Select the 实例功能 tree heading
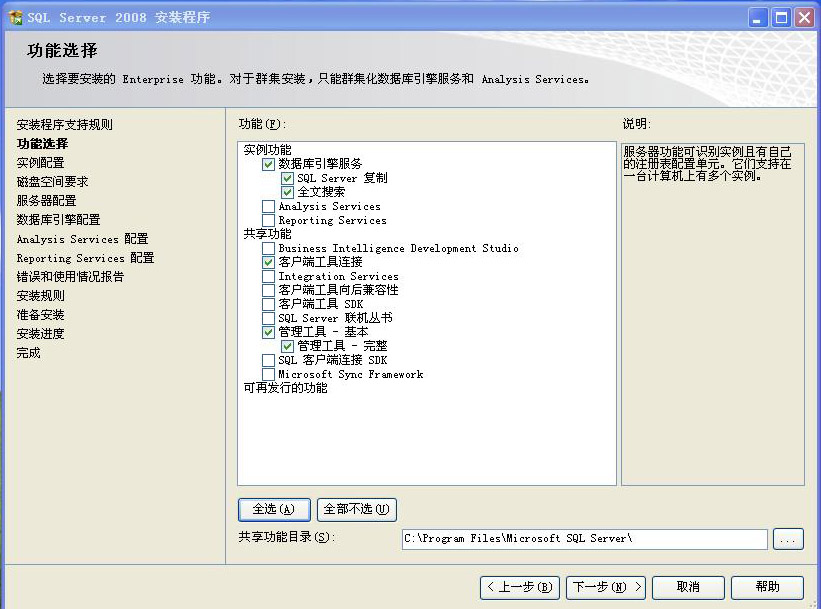 [267, 150]
